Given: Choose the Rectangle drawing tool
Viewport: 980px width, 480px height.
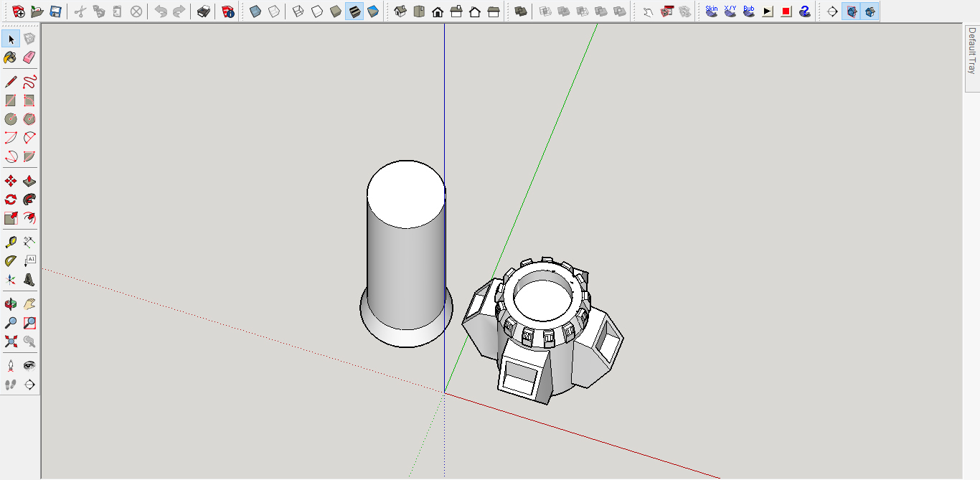Looking at the screenshot, I should click(x=11, y=100).
